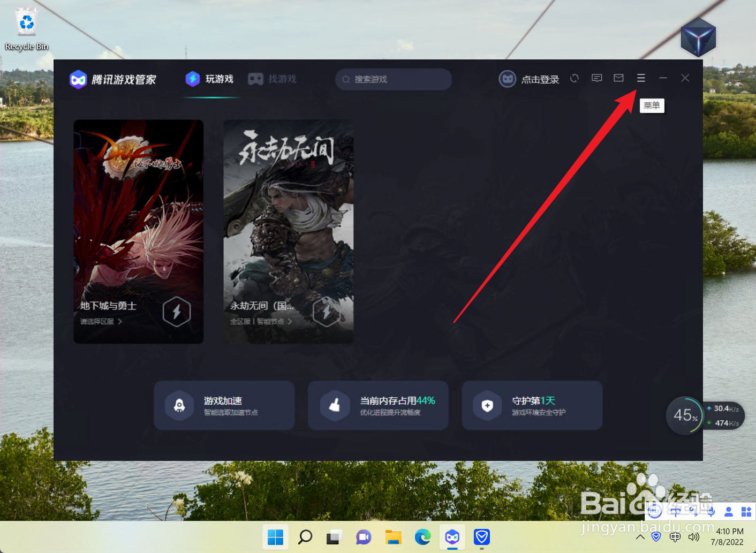
Task: Minimize the 腾讯游戏管家 window
Action: click(x=663, y=78)
